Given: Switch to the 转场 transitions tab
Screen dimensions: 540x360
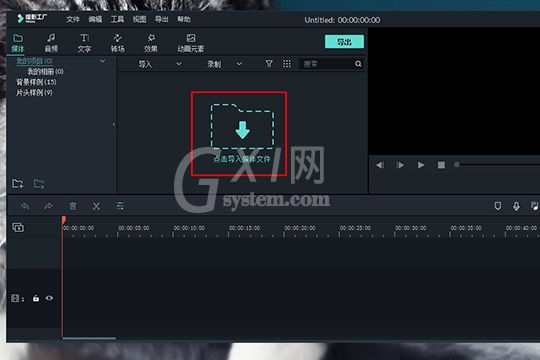Looking at the screenshot, I should coord(117,43).
